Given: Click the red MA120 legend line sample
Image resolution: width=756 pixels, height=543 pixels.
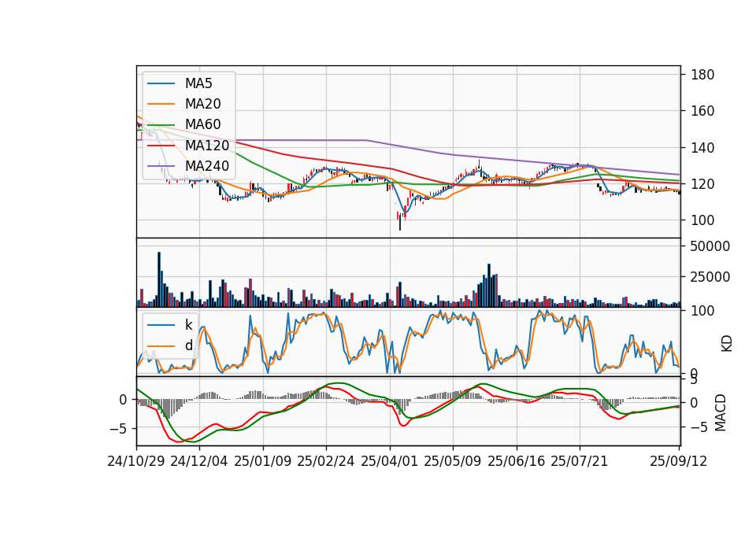Looking at the screenshot, I should (x=161, y=145).
